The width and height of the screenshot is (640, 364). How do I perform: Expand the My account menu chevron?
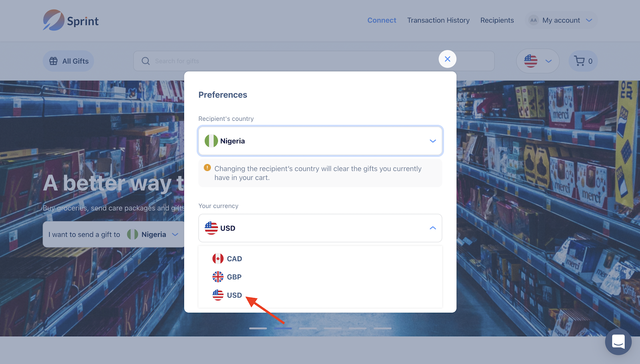coord(589,20)
